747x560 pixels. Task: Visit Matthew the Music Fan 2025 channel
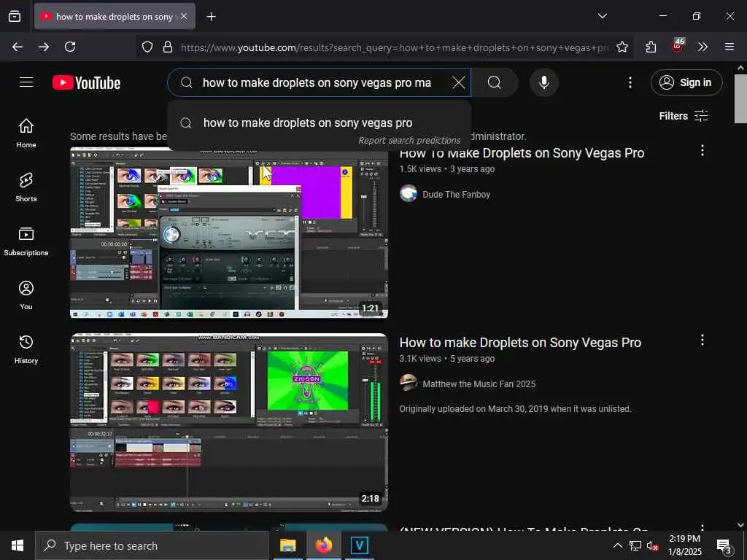click(x=479, y=384)
